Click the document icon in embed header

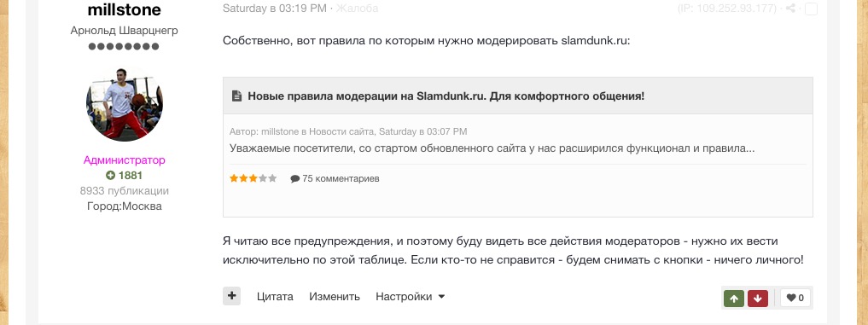coord(237,96)
